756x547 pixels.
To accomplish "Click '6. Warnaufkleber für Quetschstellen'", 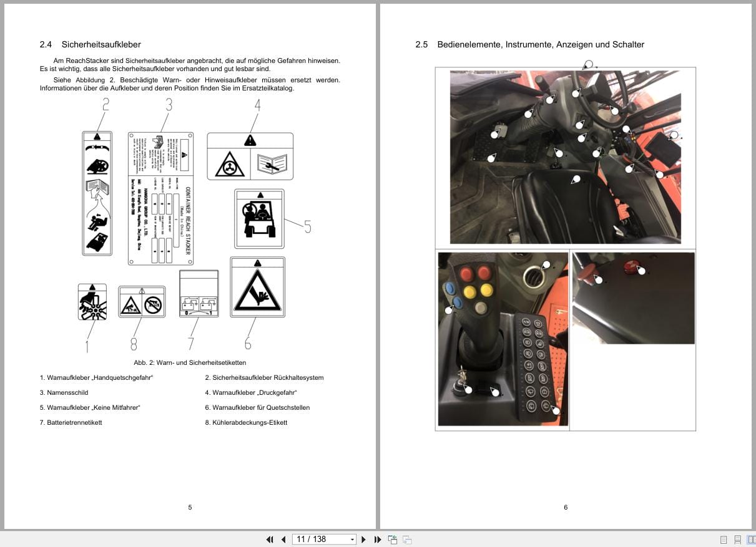I will (257, 407).
